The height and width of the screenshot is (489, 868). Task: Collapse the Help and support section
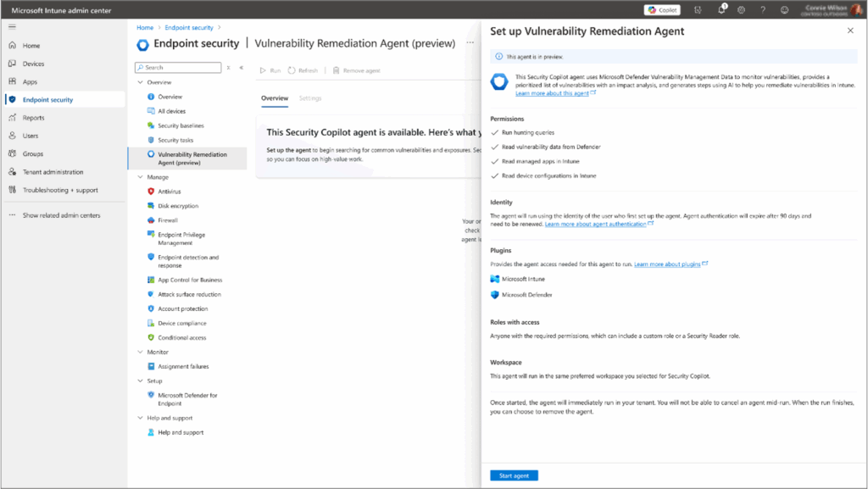click(140, 418)
